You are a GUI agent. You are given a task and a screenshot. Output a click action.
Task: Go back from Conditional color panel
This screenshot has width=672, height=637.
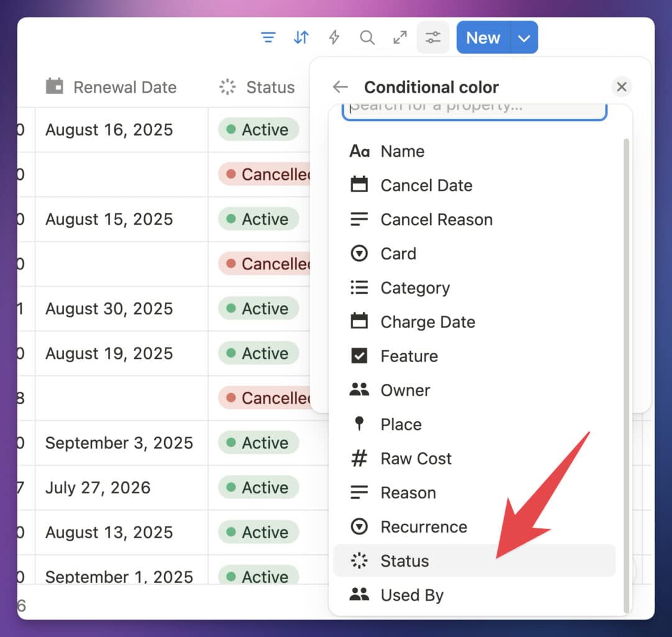340,87
